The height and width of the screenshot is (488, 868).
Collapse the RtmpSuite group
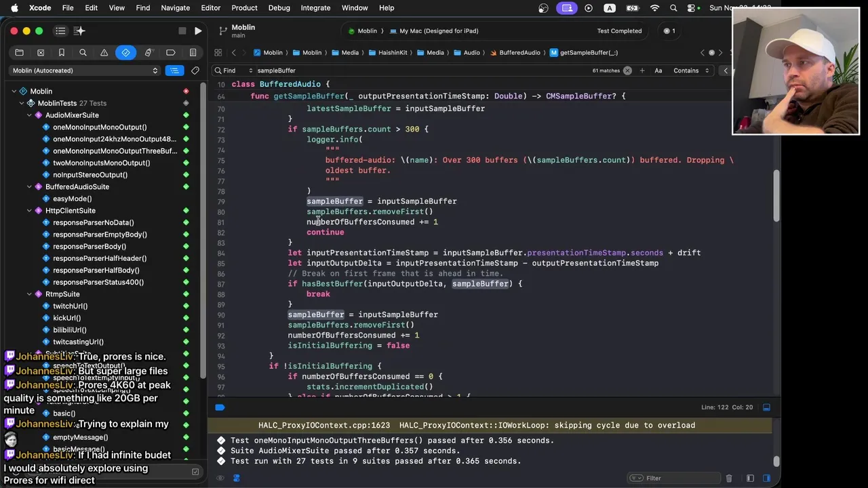click(x=30, y=294)
